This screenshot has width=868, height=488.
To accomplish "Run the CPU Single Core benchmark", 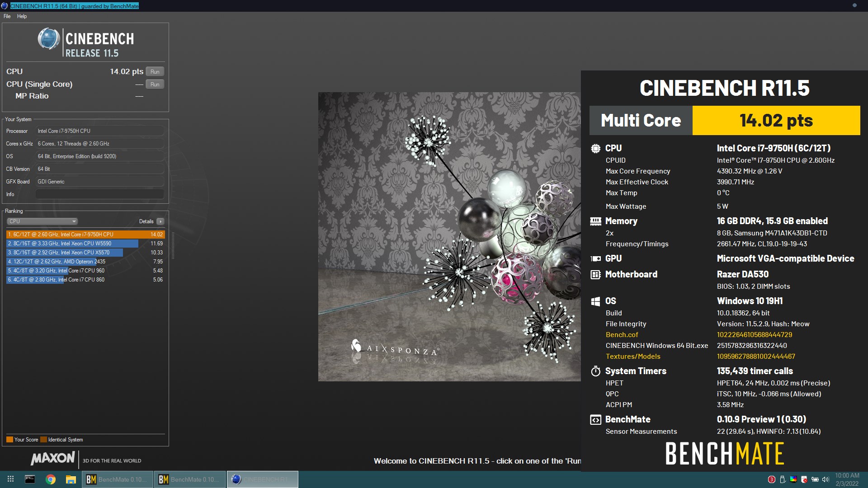I will (155, 84).
